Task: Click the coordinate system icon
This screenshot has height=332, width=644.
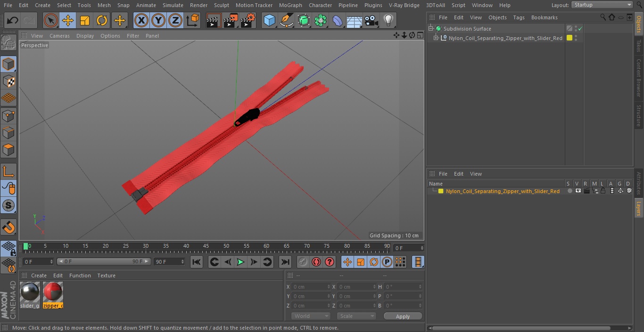Action: [x=193, y=20]
